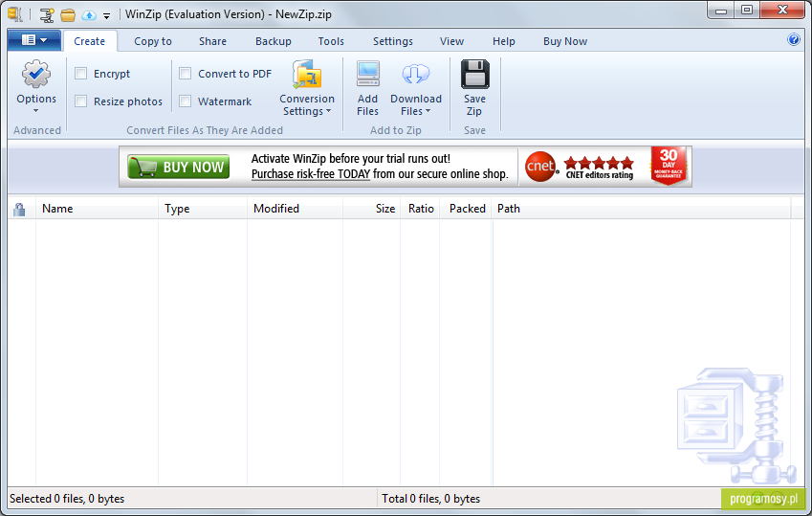
Task: Open the Tools tab
Action: point(331,41)
